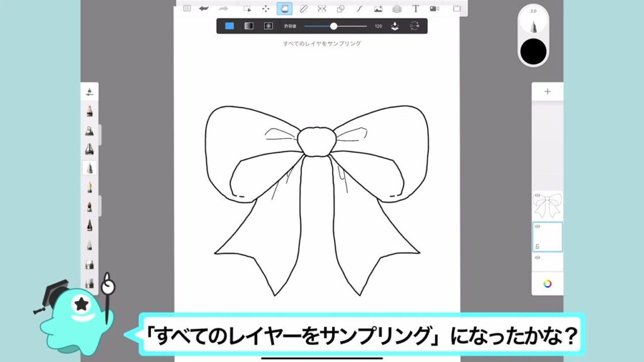
Task: Choose linear gradient fill type
Action: [x=249, y=26]
